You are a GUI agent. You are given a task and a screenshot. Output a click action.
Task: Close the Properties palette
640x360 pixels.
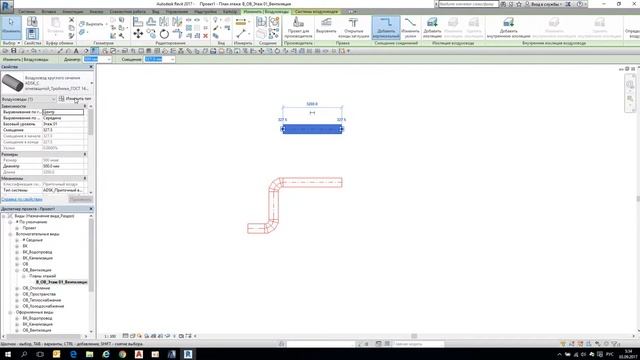click(x=91, y=67)
